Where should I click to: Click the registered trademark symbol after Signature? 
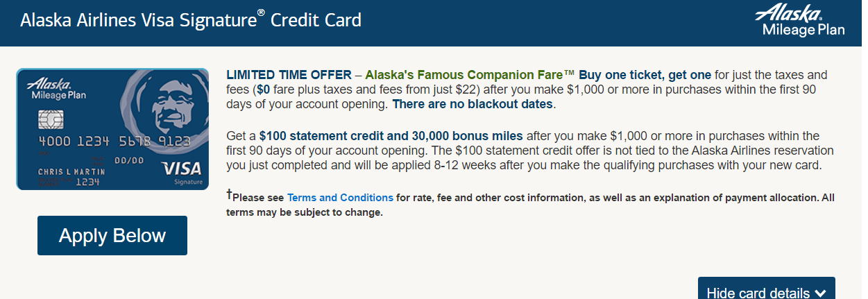[261, 14]
